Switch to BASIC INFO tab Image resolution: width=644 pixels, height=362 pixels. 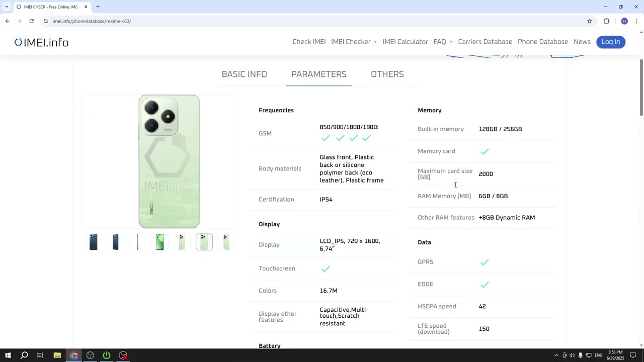click(244, 74)
